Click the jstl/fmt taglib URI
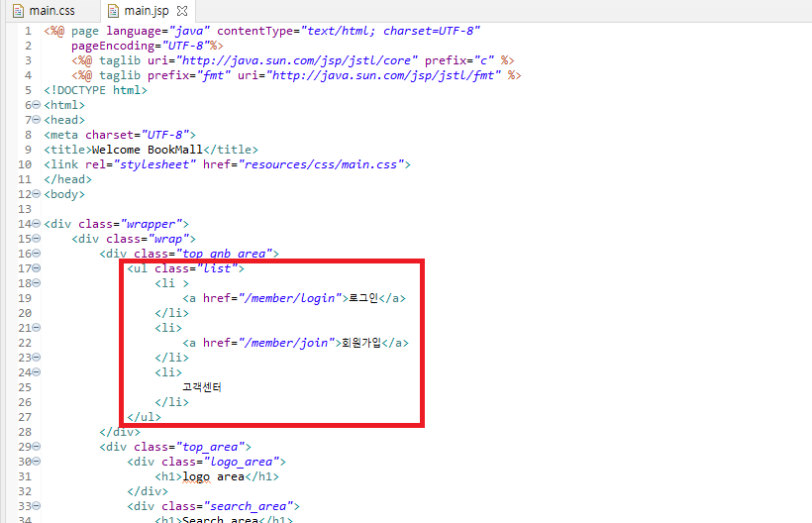This screenshot has width=812, height=523. (384, 75)
